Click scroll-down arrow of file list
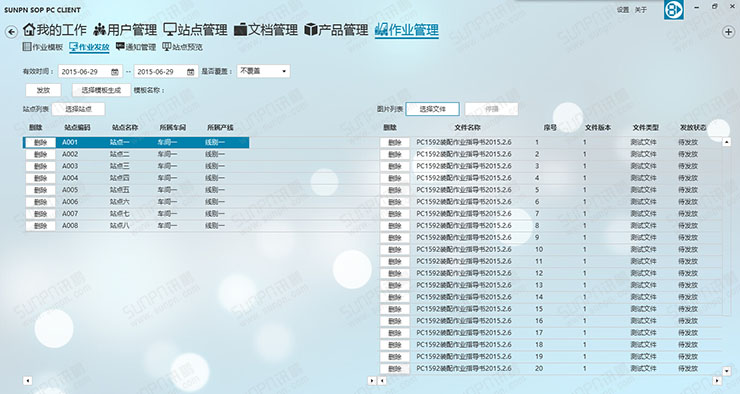 [726, 371]
